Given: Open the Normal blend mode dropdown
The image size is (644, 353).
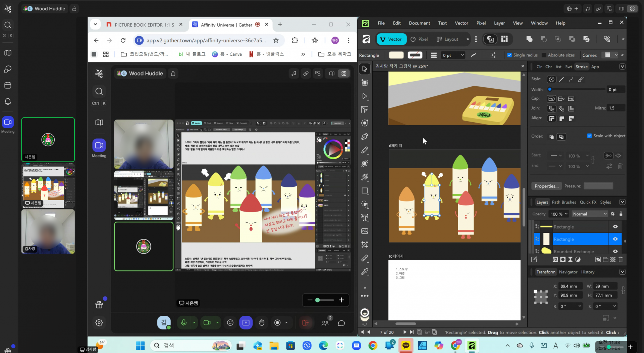Looking at the screenshot, I should pos(590,214).
